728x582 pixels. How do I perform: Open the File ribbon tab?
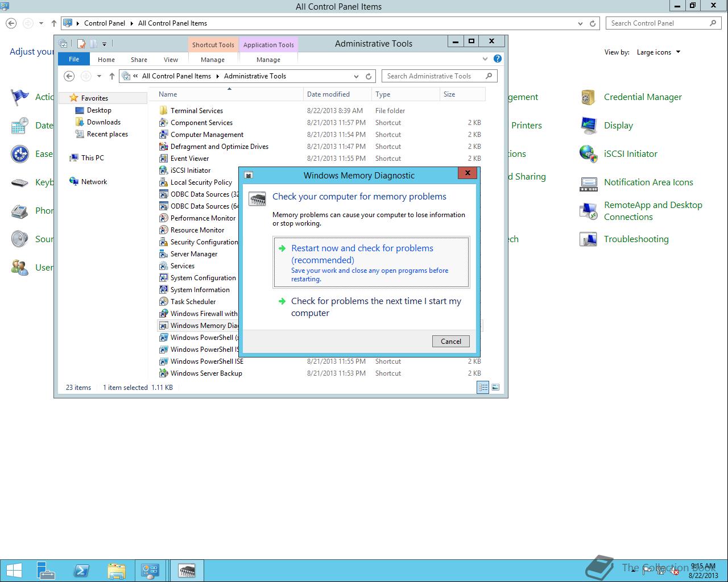74,59
